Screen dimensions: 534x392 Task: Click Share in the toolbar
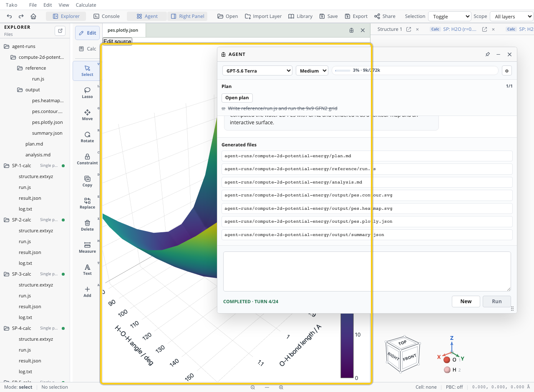(385, 16)
